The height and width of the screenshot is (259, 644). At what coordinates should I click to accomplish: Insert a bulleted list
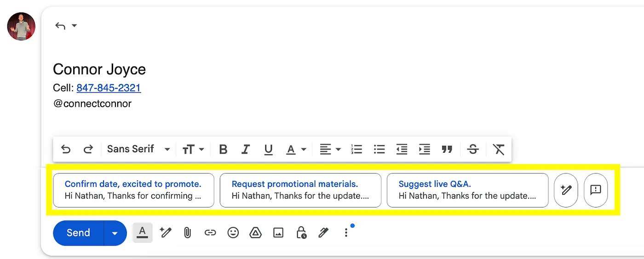click(379, 149)
